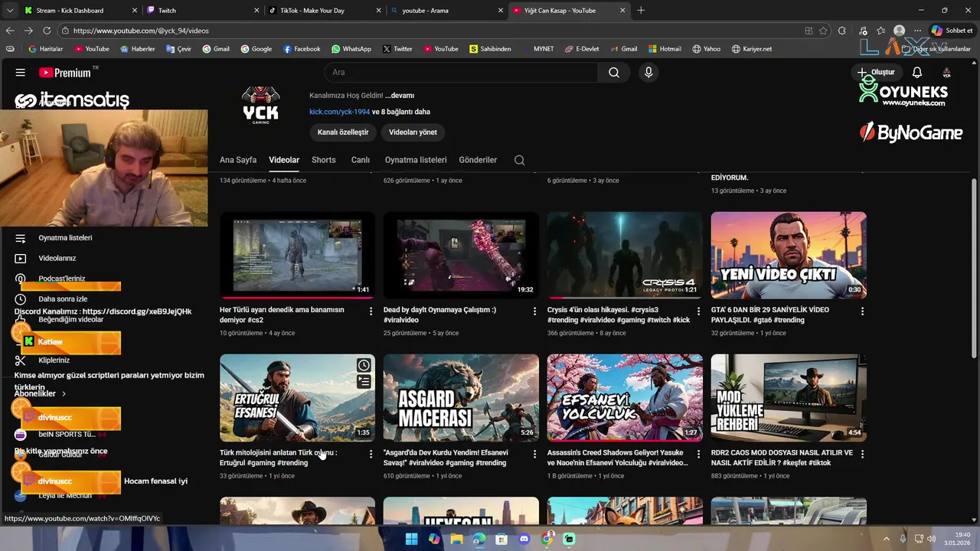The image size is (980, 551).
Task: Open File Explorer from taskbar
Action: point(456,540)
